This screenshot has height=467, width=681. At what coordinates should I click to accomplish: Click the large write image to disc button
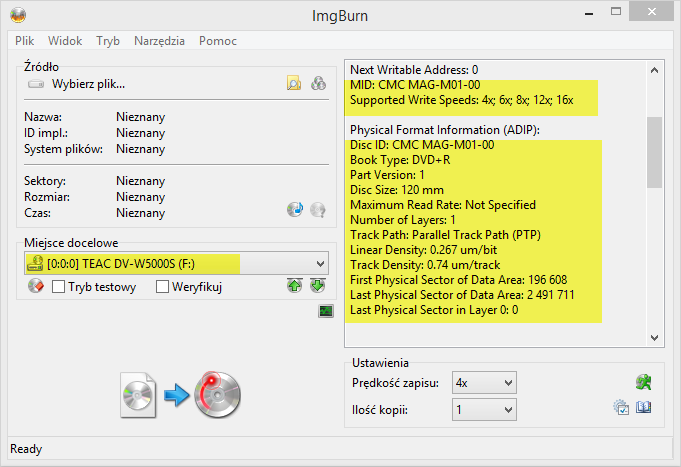coord(180,395)
